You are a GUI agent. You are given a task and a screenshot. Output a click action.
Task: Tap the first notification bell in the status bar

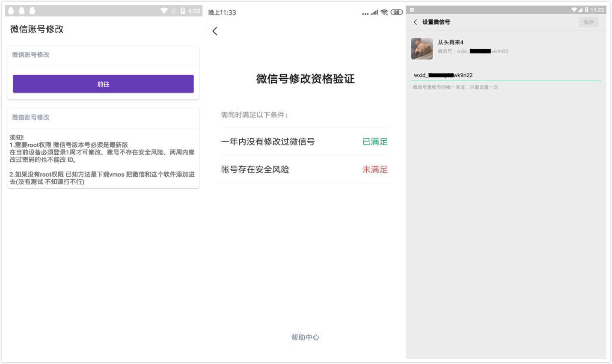tap(11, 11)
